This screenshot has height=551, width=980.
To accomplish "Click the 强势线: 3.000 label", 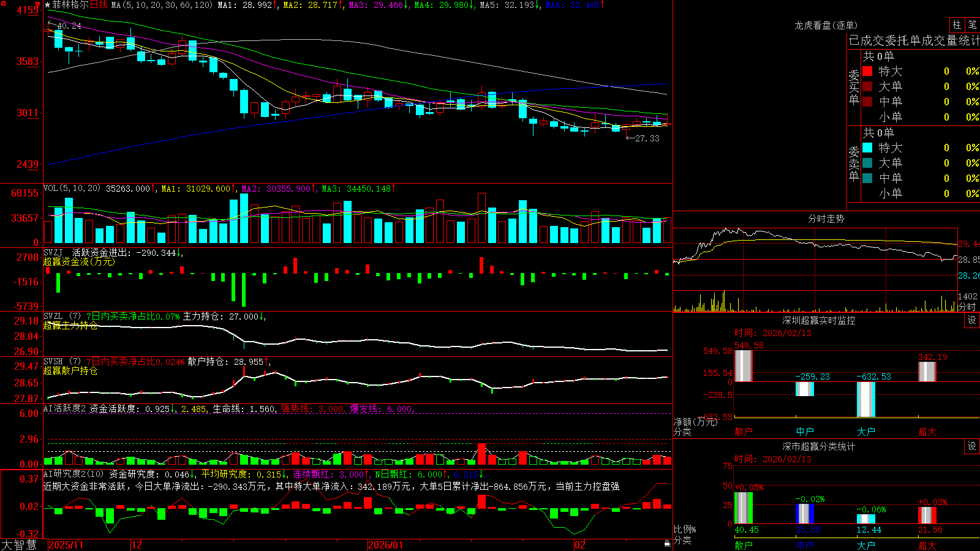I will (x=313, y=409).
